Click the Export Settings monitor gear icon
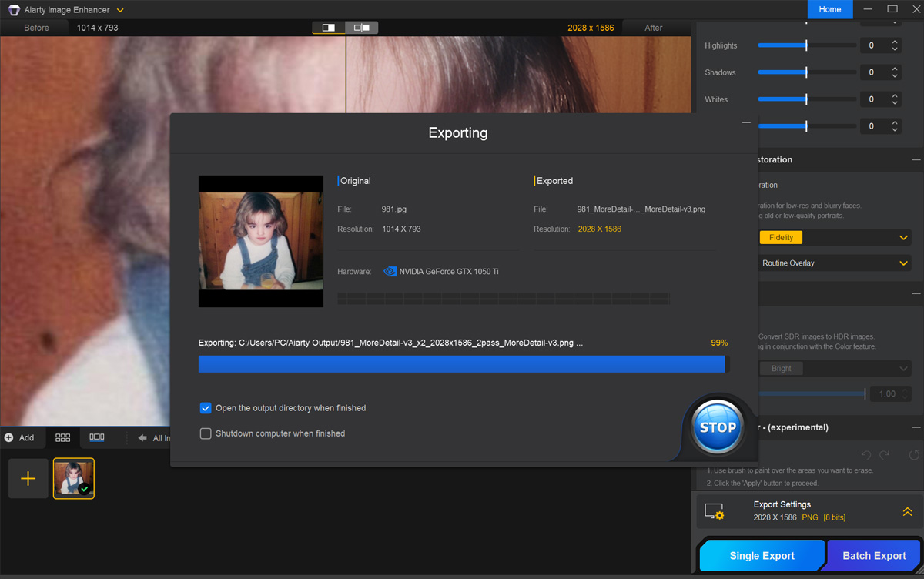Viewport: 924px width, 579px height. (715, 512)
